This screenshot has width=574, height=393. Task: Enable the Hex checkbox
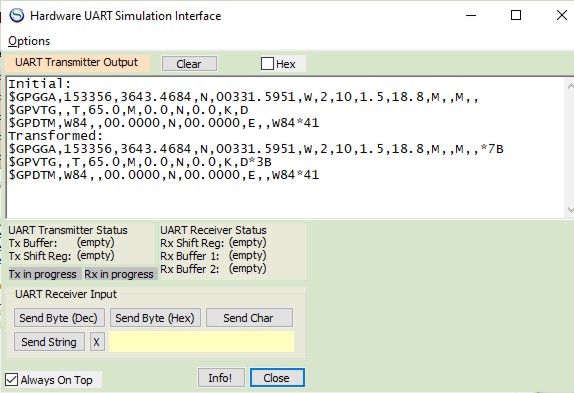(267, 64)
